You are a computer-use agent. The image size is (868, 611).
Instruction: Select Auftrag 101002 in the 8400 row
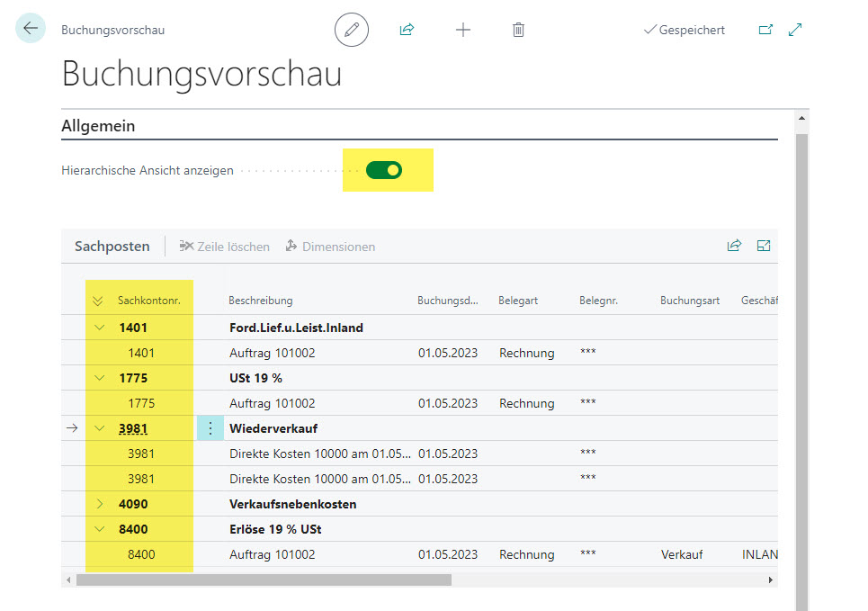click(272, 555)
